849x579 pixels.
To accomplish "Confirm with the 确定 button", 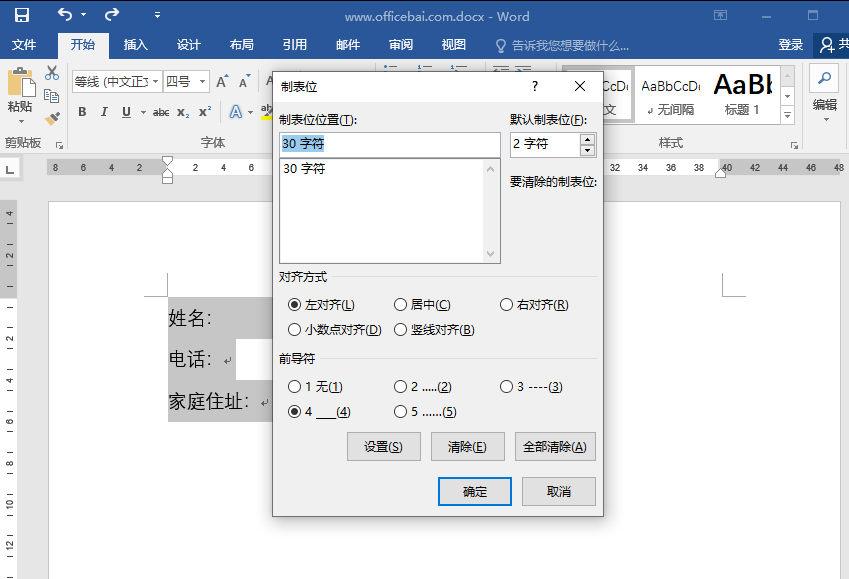I will coord(474,491).
